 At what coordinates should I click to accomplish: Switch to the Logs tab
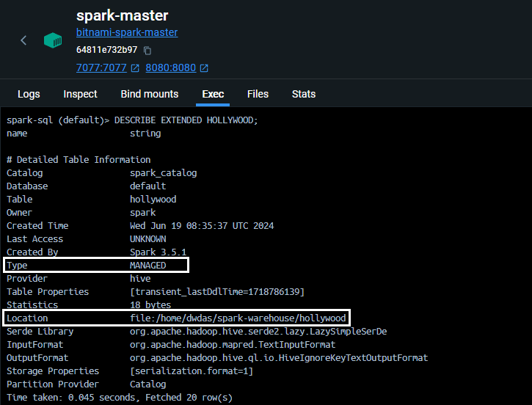click(x=29, y=94)
